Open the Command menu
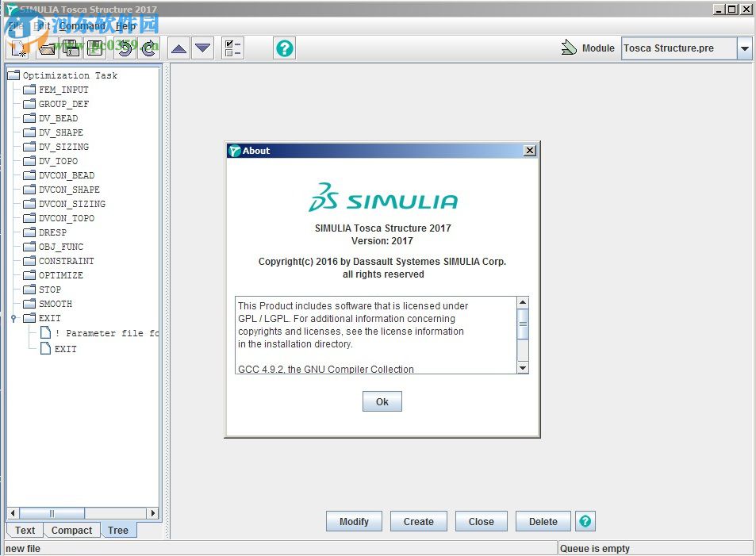The width and height of the screenshot is (756, 556). (82, 26)
